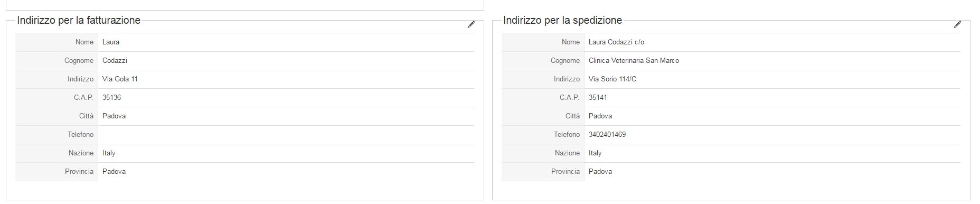Click the empty billing Telefono field
The width and height of the screenshot is (980, 204).
[286, 135]
